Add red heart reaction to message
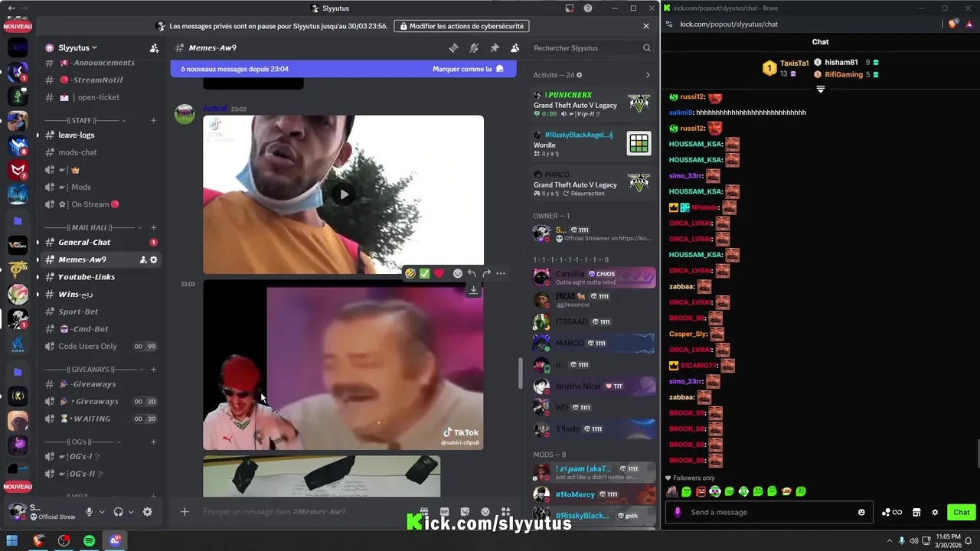The height and width of the screenshot is (551, 980). pos(439,273)
